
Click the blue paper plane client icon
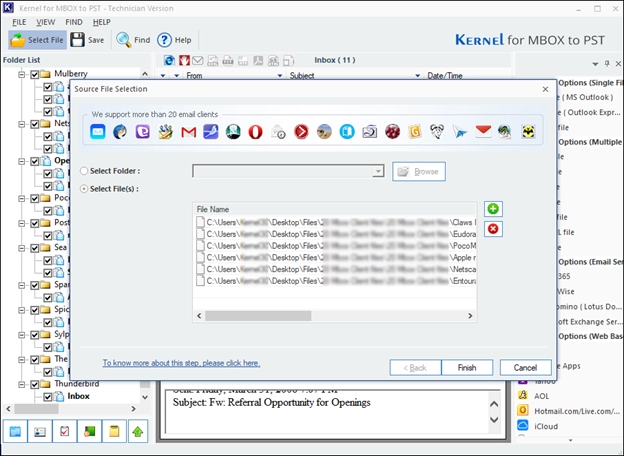(x=460, y=131)
